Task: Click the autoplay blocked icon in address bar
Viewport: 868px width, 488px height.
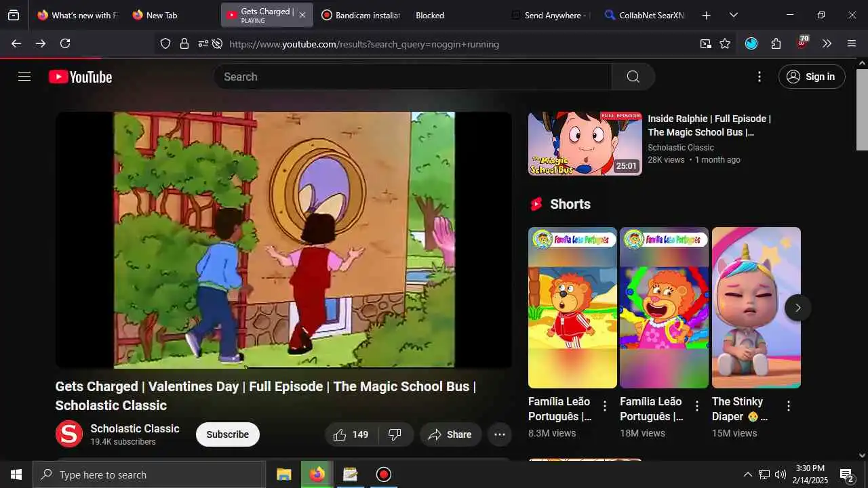Action: click(x=217, y=43)
